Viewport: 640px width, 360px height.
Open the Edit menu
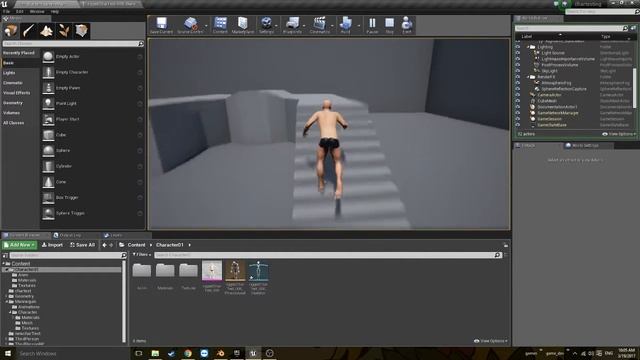[20, 11]
